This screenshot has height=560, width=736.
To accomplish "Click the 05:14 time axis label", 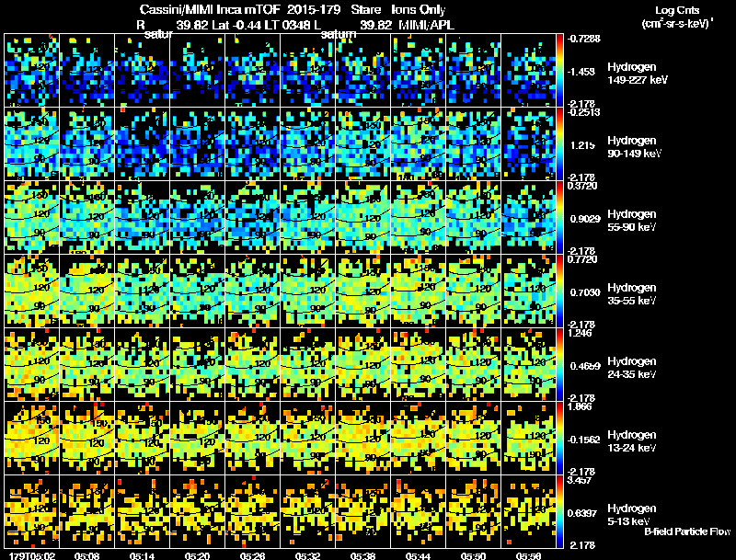I will (142, 555).
